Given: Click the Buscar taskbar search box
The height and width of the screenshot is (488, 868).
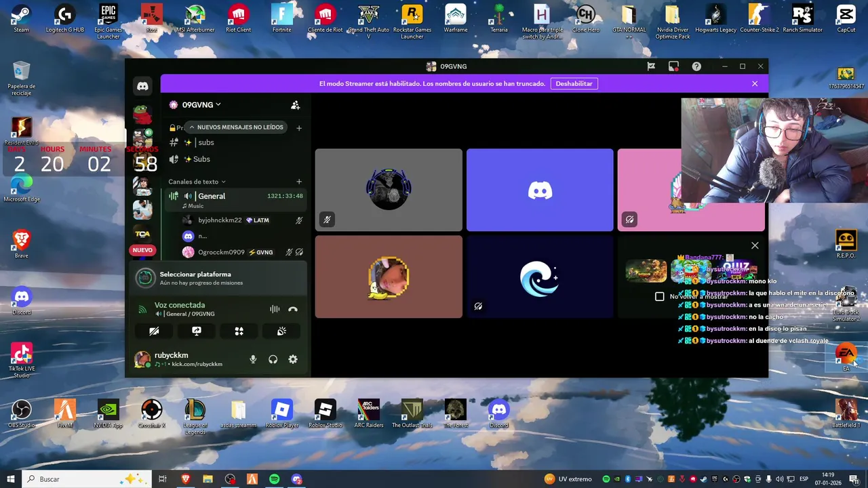Looking at the screenshot, I should (x=88, y=479).
